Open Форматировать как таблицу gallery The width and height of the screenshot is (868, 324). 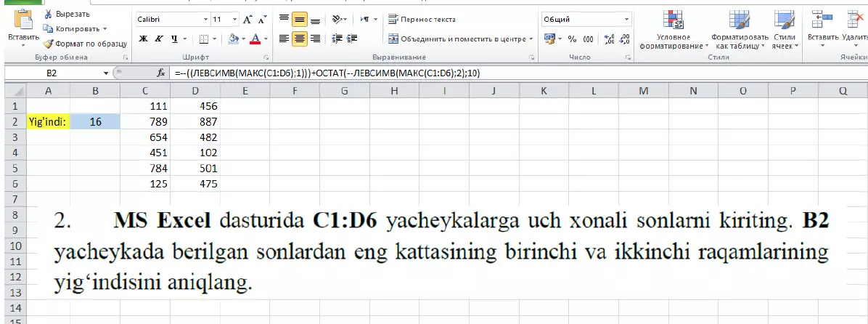point(739,31)
